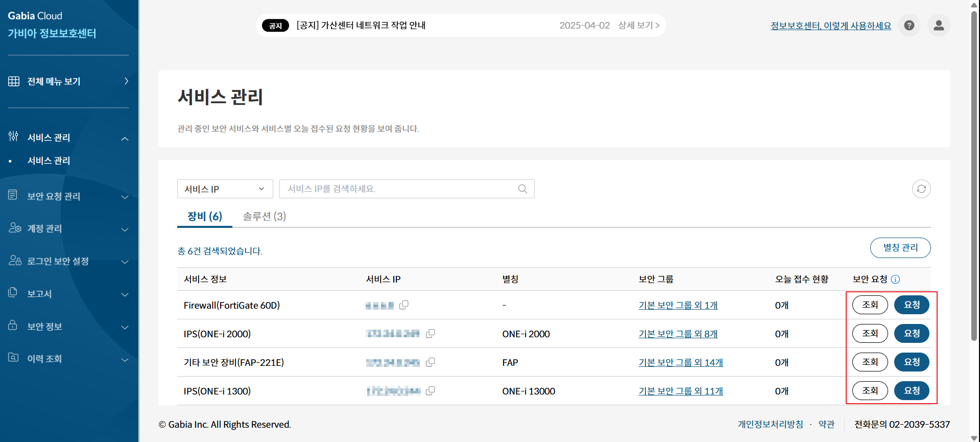
Task: Expand the 계정 관리 sidebar menu
Action: (68, 229)
